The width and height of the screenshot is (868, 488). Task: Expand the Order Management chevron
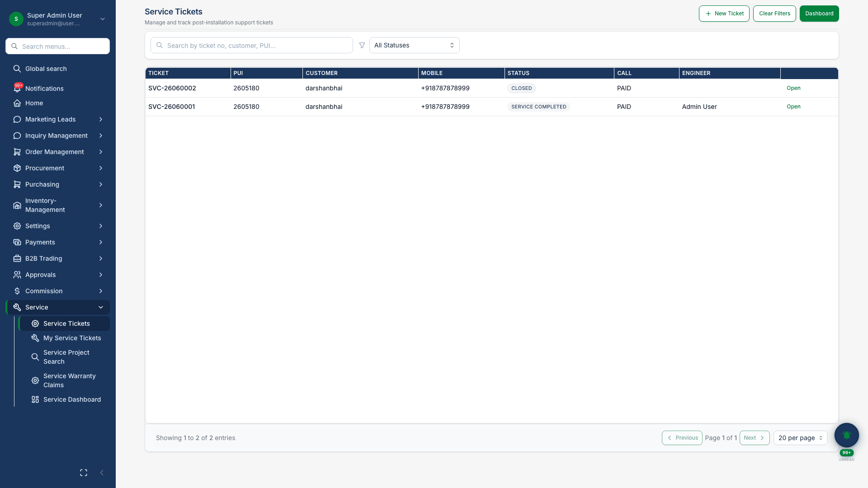click(101, 152)
